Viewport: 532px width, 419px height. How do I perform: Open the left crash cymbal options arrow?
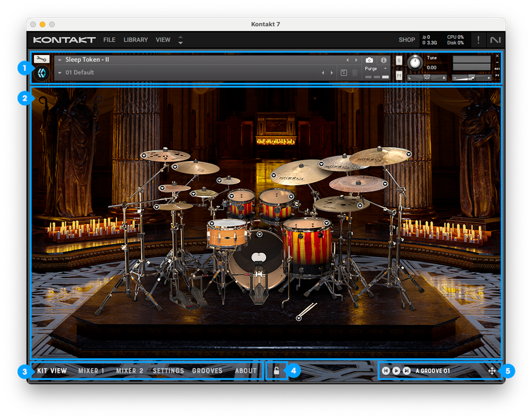pyautogui.click(x=144, y=155)
